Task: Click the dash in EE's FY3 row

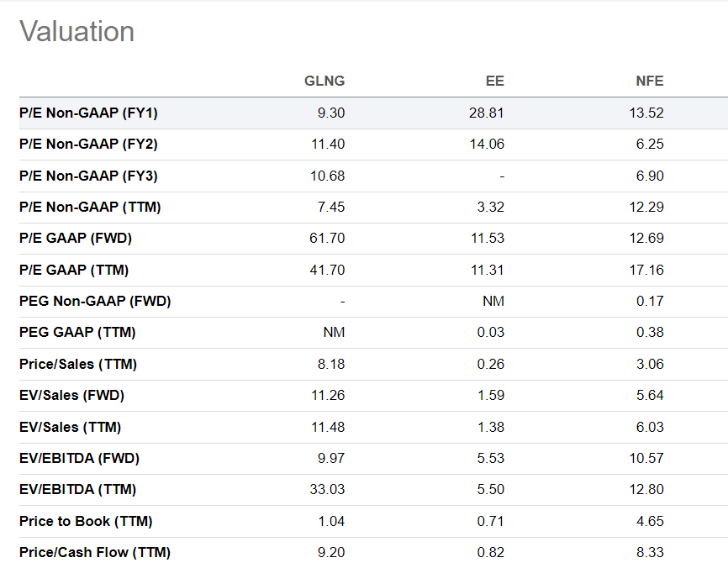Action: [501, 176]
